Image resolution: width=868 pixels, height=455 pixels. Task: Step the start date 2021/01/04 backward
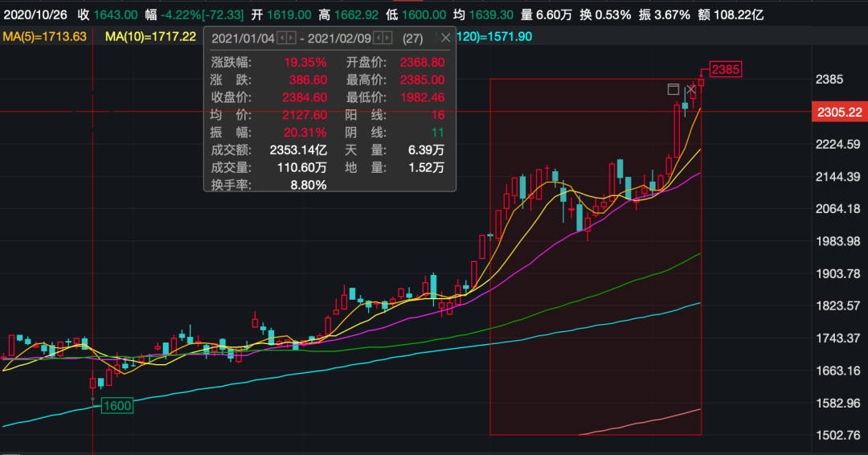281,38
